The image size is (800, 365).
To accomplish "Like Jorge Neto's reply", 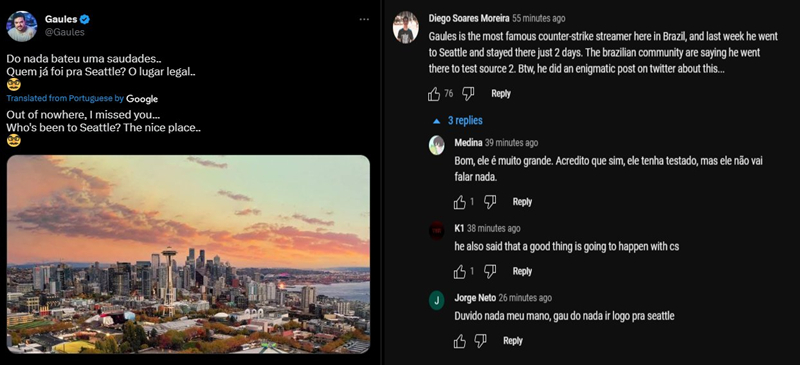I will coord(460,341).
